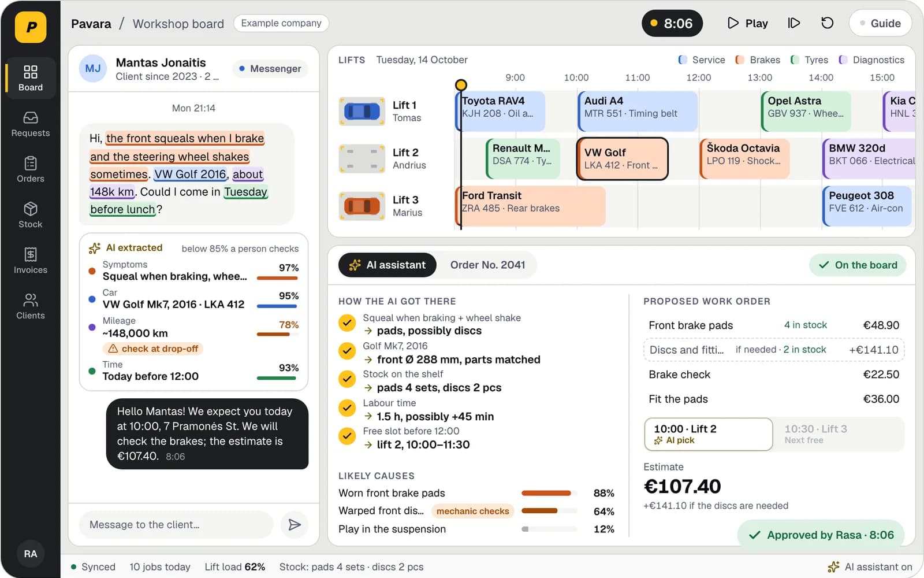
Task: Toggle the Stock on the shelf check mark
Action: click(x=347, y=379)
